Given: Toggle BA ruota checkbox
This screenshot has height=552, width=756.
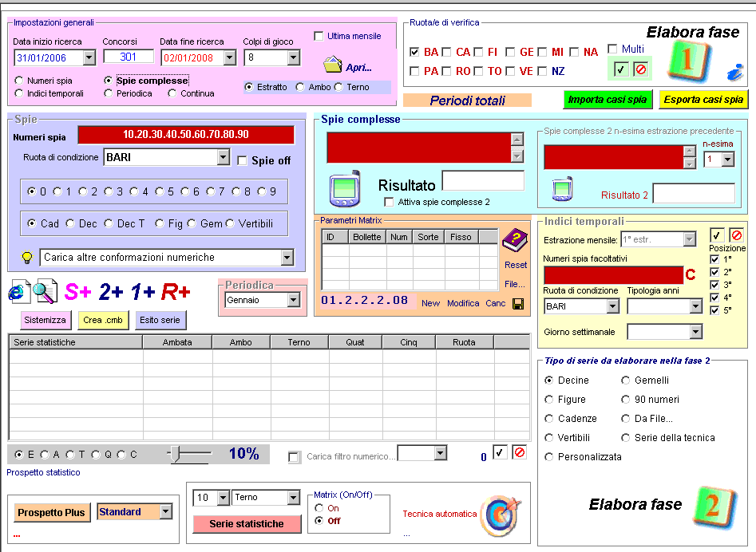Looking at the screenshot, I should click(x=414, y=52).
